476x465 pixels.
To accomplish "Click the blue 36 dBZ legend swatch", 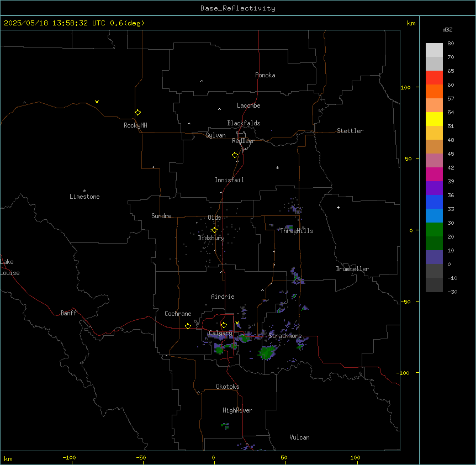I will pyautogui.click(x=434, y=202).
